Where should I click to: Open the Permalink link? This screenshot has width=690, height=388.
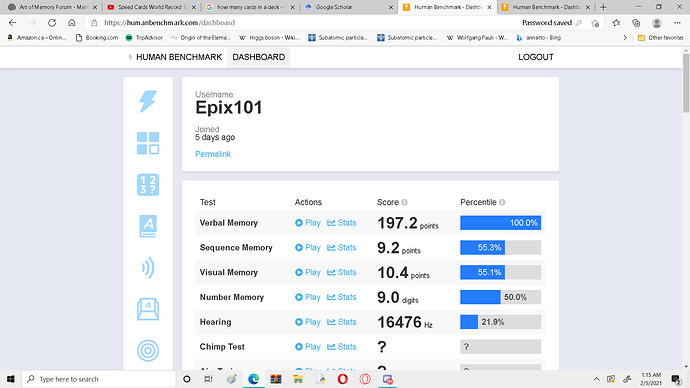pos(213,154)
